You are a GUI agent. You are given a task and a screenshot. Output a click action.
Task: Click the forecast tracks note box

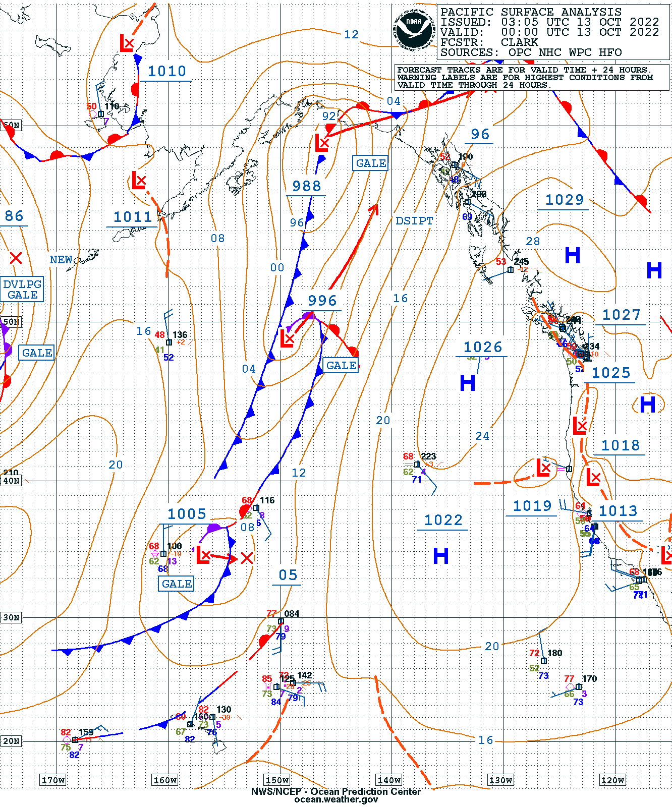coord(532,78)
